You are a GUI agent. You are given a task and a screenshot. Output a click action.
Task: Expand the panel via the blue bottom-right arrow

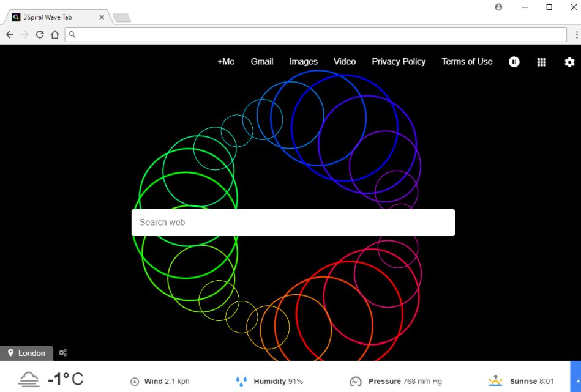coord(577,382)
